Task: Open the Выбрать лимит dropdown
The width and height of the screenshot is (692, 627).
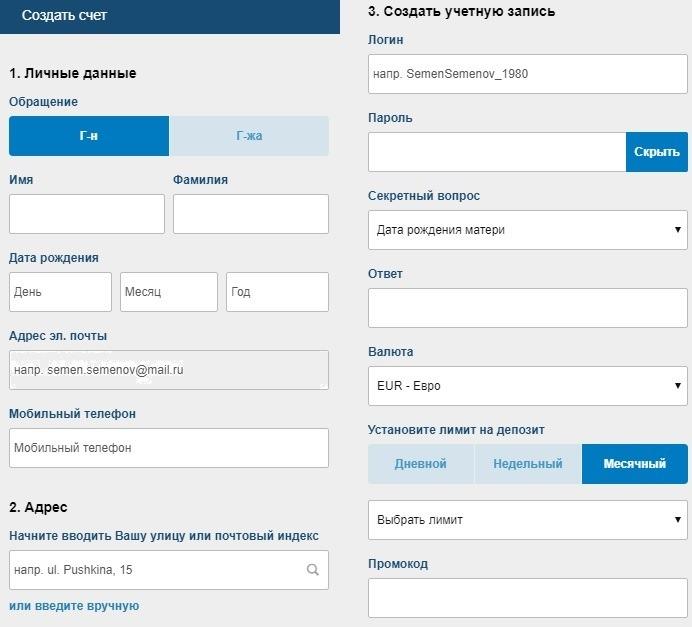Action: [527, 520]
